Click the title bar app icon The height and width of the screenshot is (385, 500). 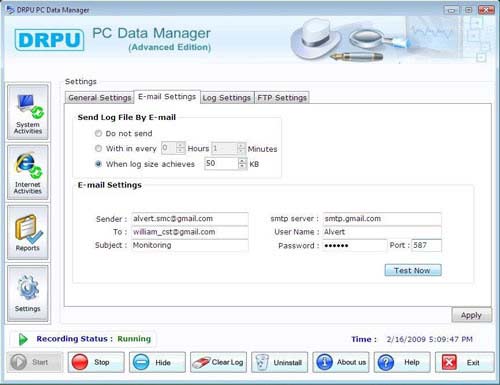[x=11, y=10]
